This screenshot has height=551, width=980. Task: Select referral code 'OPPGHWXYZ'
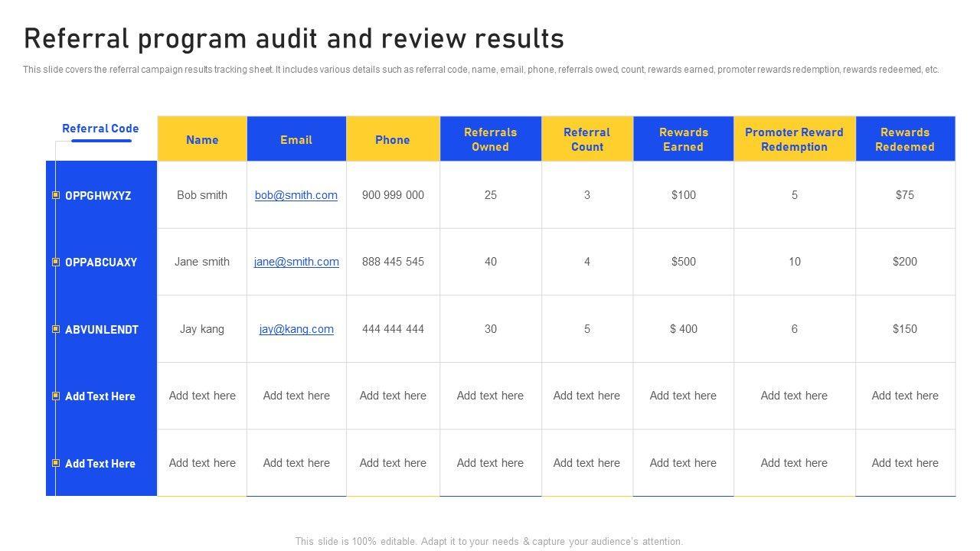(98, 196)
